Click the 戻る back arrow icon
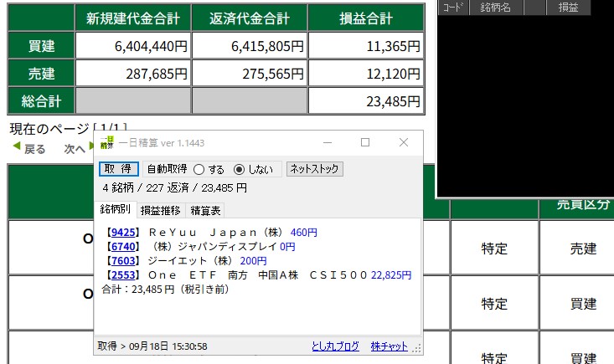 point(17,146)
